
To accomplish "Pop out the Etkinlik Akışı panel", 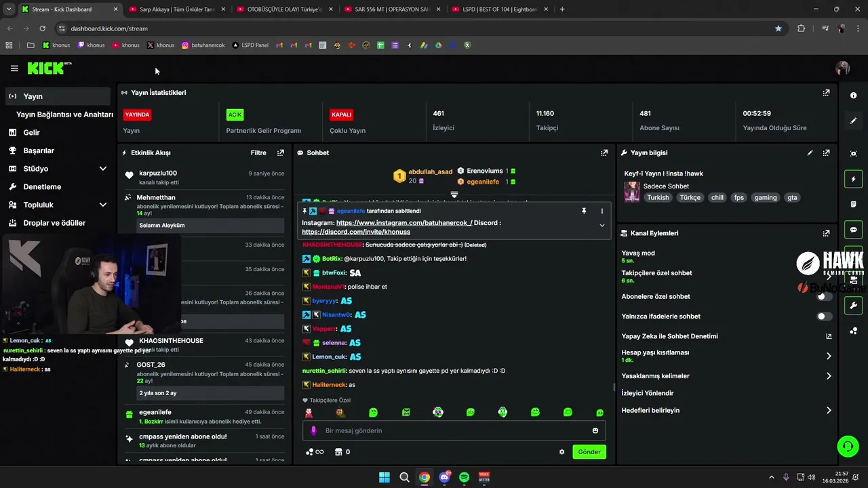I will coord(281,153).
